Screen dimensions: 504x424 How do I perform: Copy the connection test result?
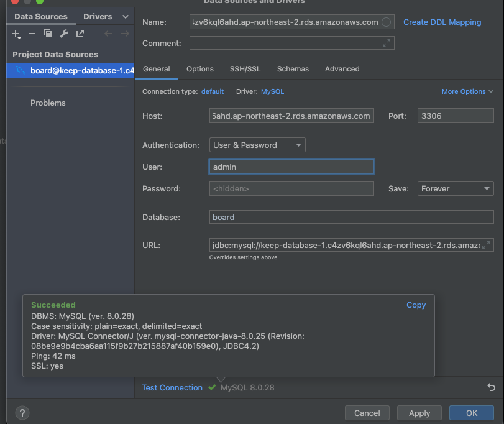[416, 305]
